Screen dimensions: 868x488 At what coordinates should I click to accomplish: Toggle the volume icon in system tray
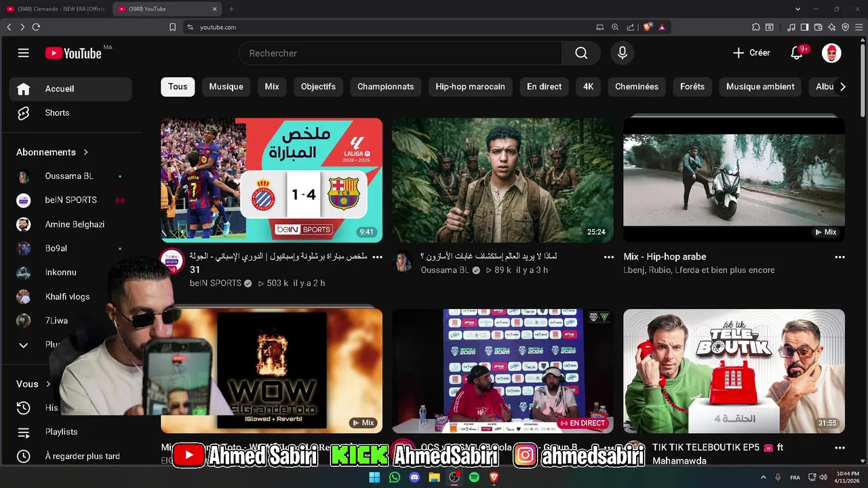pyautogui.click(x=823, y=477)
